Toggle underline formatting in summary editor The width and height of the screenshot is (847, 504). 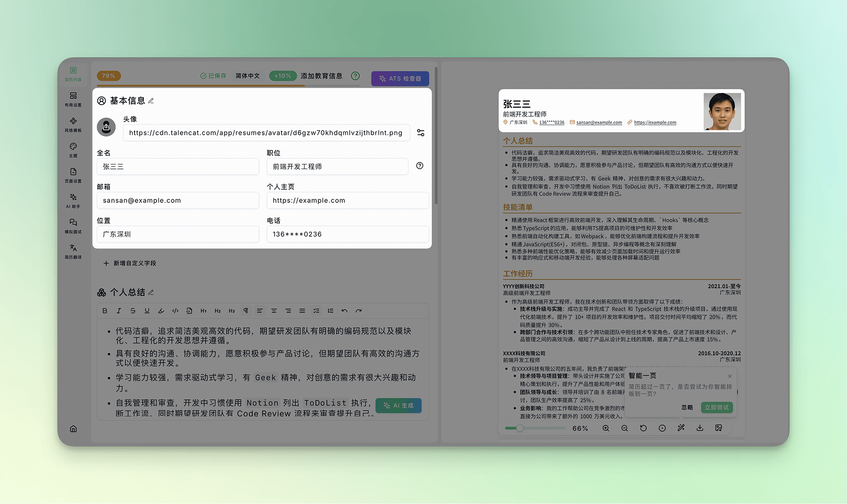click(147, 311)
